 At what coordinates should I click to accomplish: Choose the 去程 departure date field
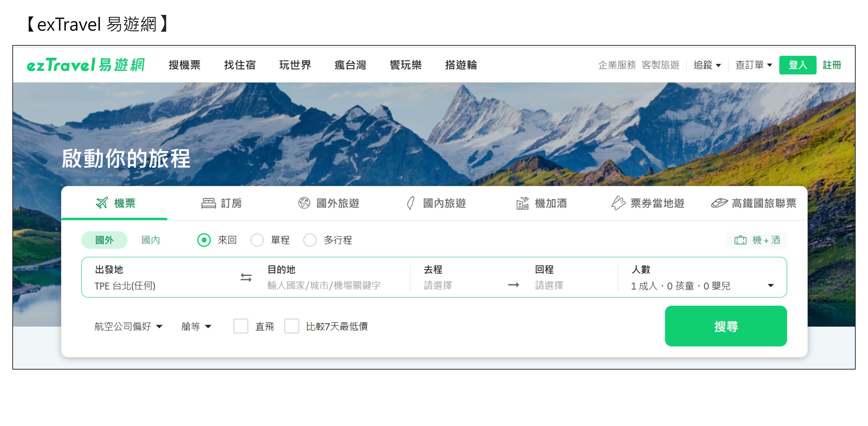[462, 278]
